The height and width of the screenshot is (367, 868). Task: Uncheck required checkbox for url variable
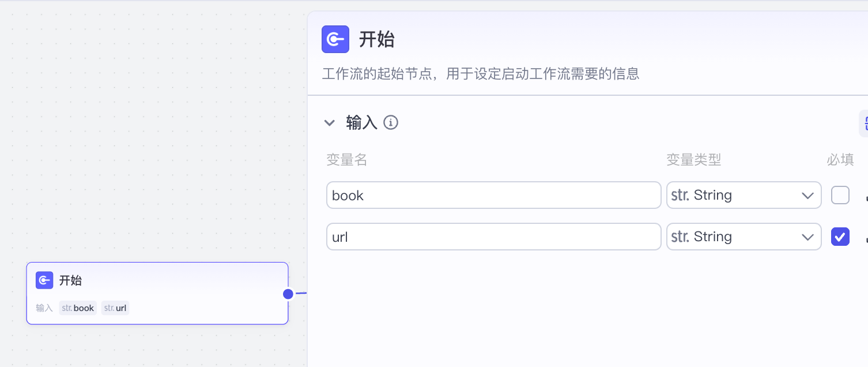840,237
